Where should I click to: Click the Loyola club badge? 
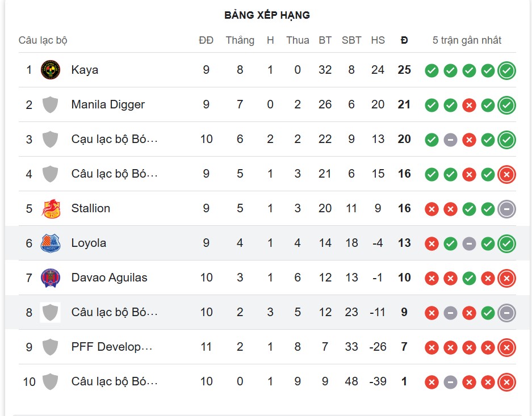click(51, 243)
